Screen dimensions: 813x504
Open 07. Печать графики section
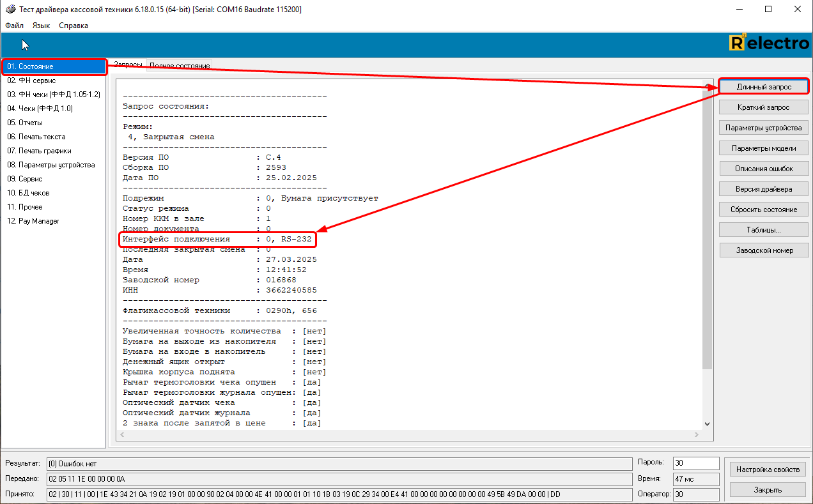[x=39, y=151]
